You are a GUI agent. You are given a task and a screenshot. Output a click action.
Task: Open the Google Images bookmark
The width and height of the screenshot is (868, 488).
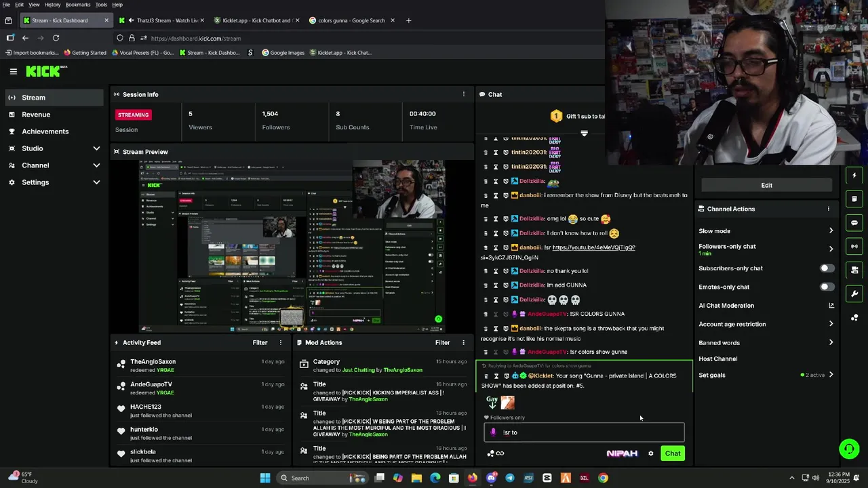(283, 53)
